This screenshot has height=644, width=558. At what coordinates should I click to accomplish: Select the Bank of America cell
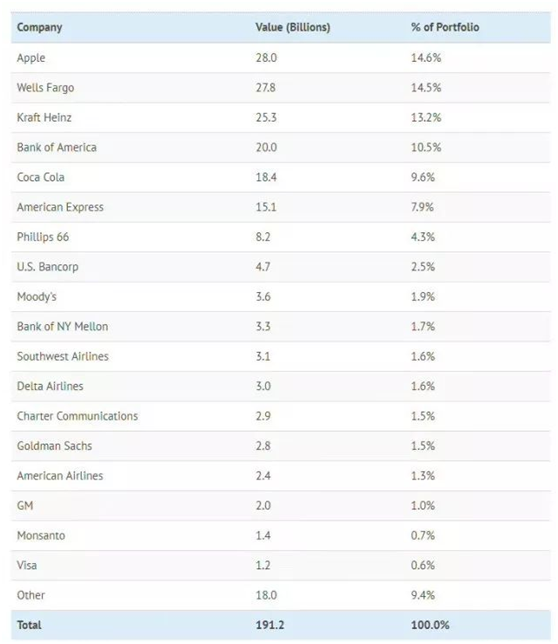point(57,147)
